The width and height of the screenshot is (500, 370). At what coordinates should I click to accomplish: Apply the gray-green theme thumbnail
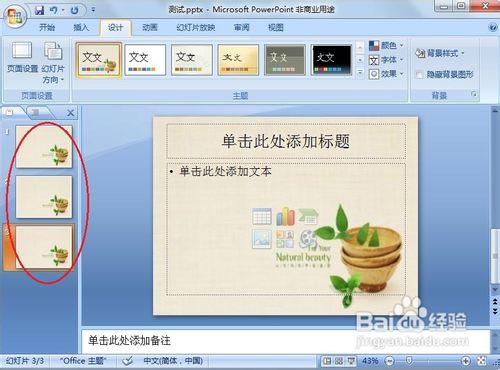[285, 60]
